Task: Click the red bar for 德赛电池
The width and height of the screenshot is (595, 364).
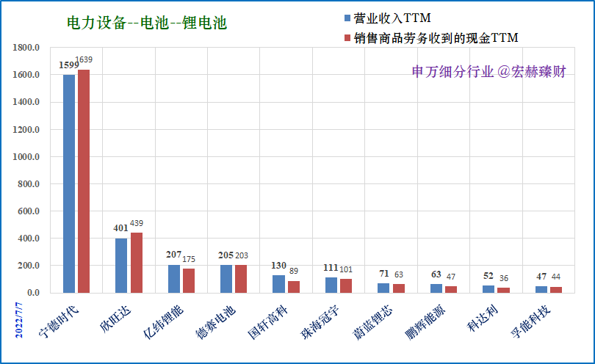Action: [x=241, y=279]
